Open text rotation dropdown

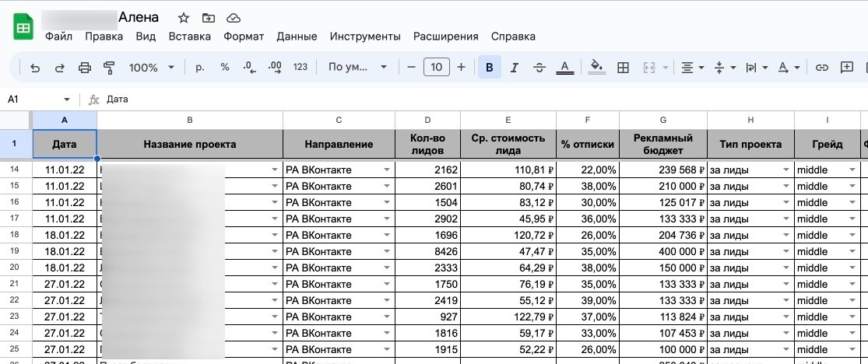tap(789, 68)
